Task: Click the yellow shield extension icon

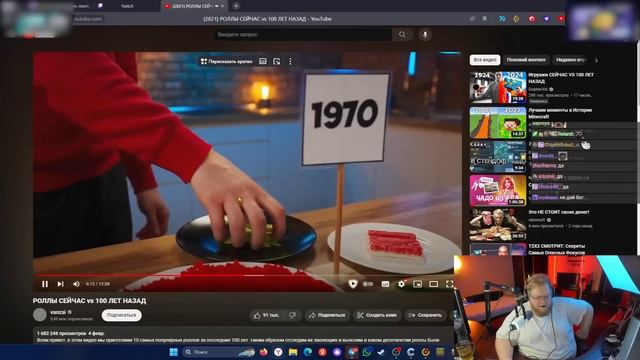Action: [x=516, y=19]
